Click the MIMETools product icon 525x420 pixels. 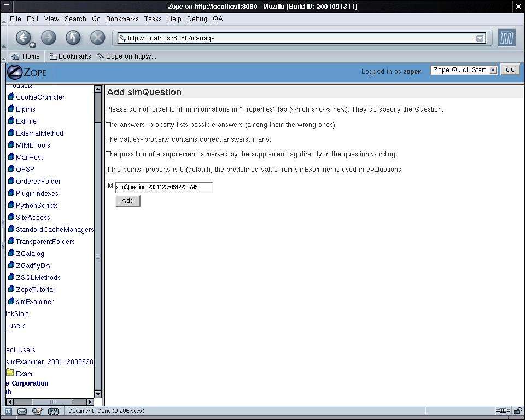click(11, 145)
